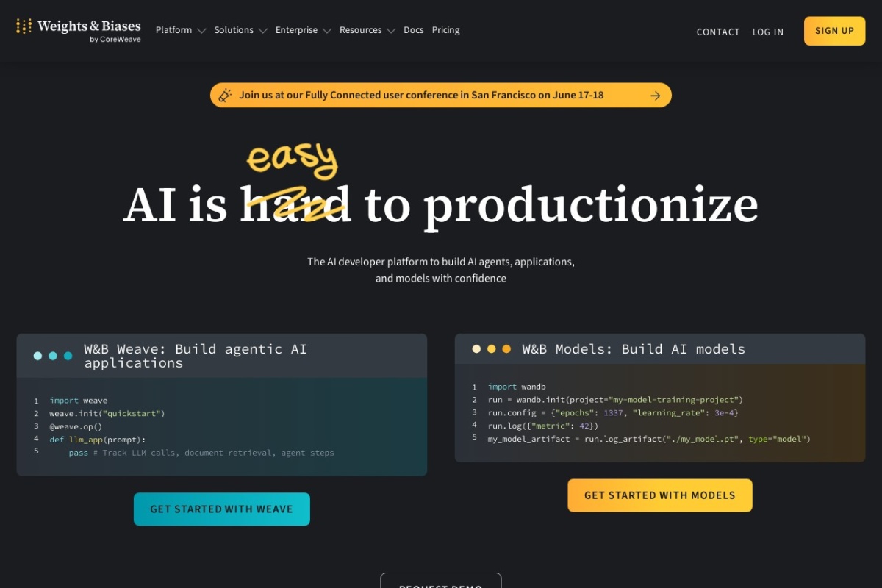Click the Weights & Biases logo
The image size is (882, 588).
click(x=78, y=31)
